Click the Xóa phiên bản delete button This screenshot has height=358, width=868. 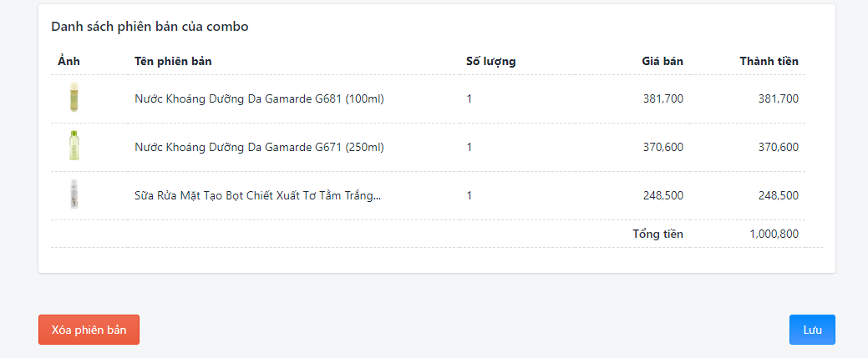coord(89,330)
